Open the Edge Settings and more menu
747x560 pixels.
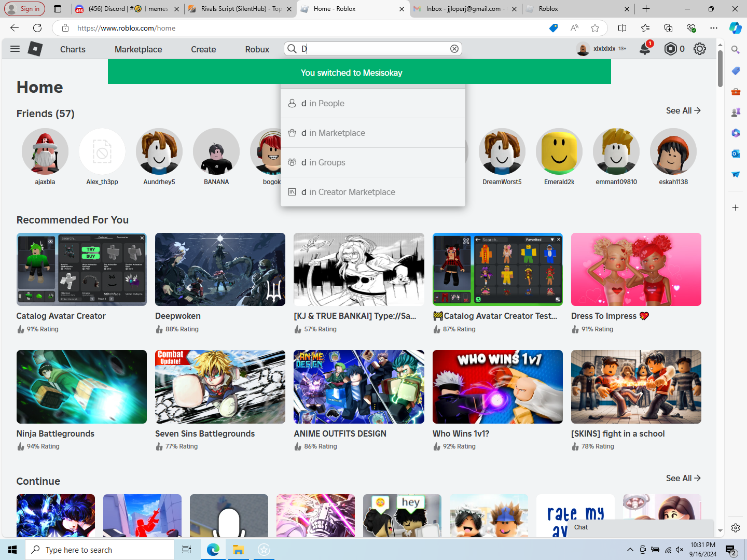714,28
